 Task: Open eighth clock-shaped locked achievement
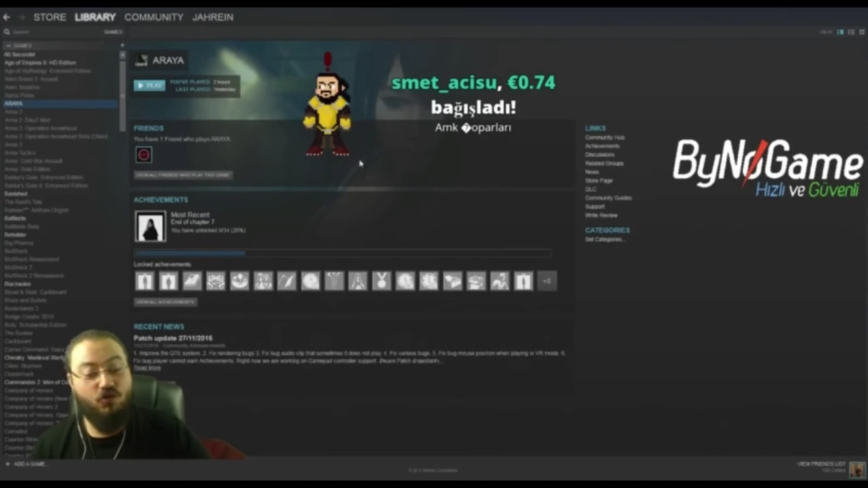(311, 281)
